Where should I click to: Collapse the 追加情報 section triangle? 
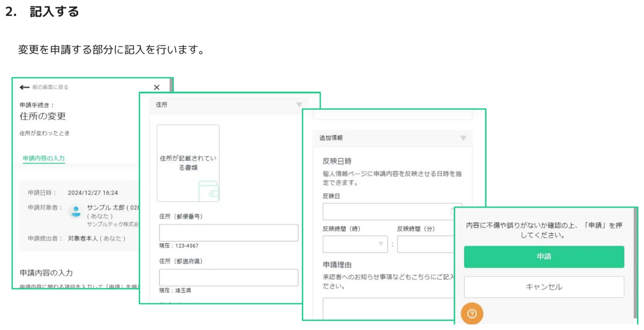(x=463, y=138)
